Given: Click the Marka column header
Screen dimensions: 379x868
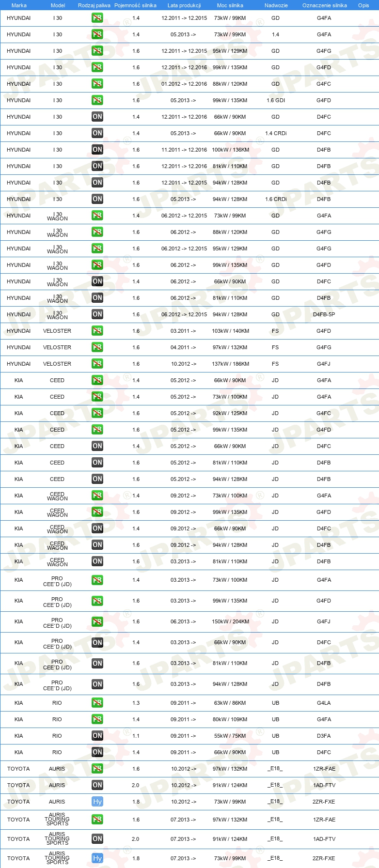Looking at the screenshot, I should click(x=19, y=5).
